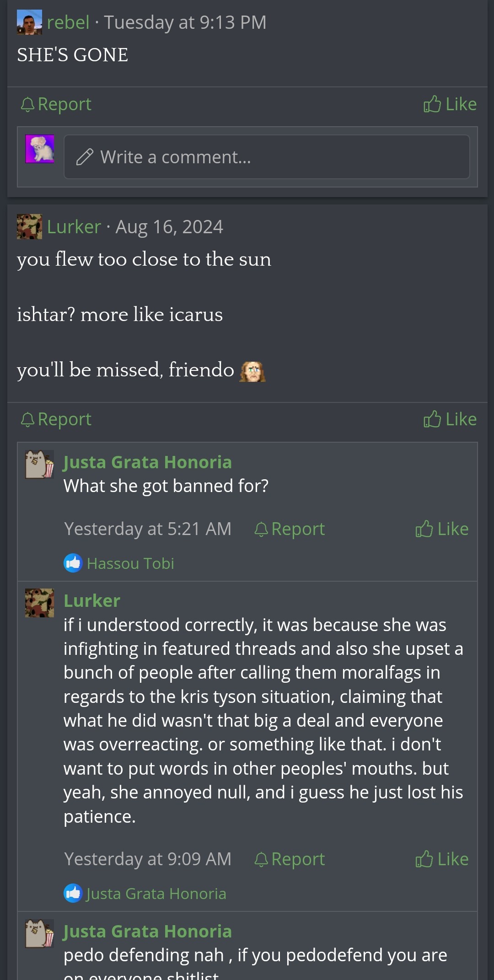Open rebel's profile username link

tap(68, 22)
